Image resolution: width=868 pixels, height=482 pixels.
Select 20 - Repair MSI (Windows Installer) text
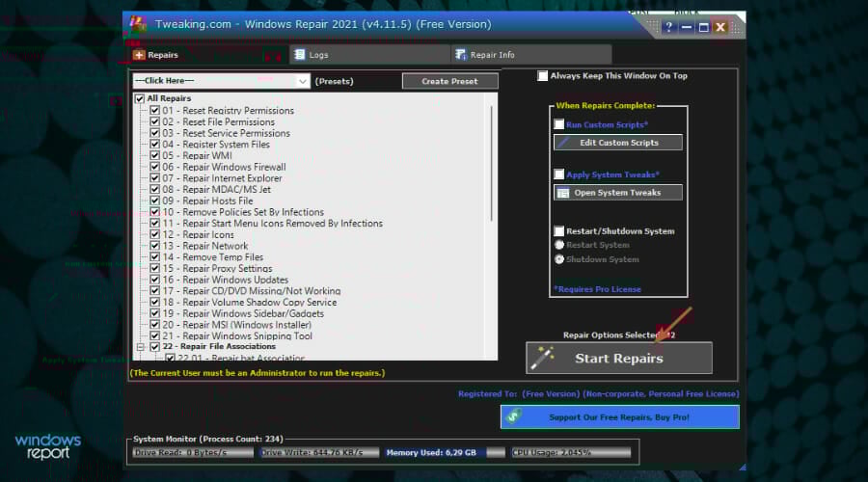(236, 325)
